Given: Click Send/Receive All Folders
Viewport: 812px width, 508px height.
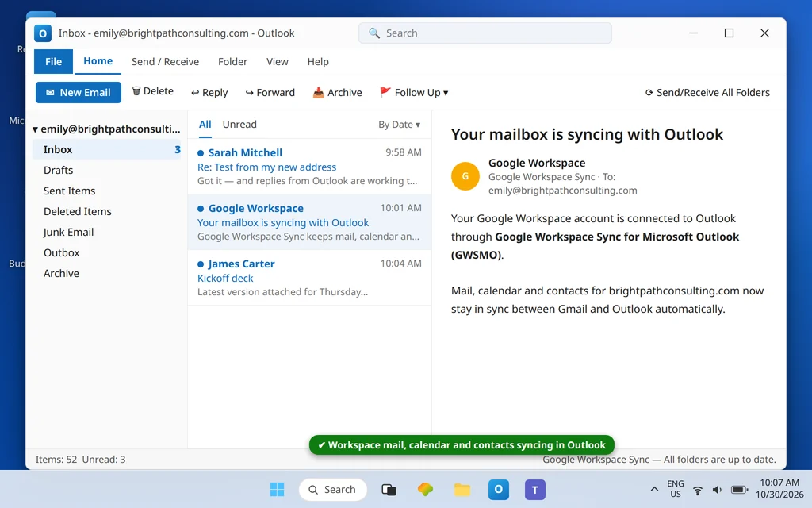Looking at the screenshot, I should 707,92.
